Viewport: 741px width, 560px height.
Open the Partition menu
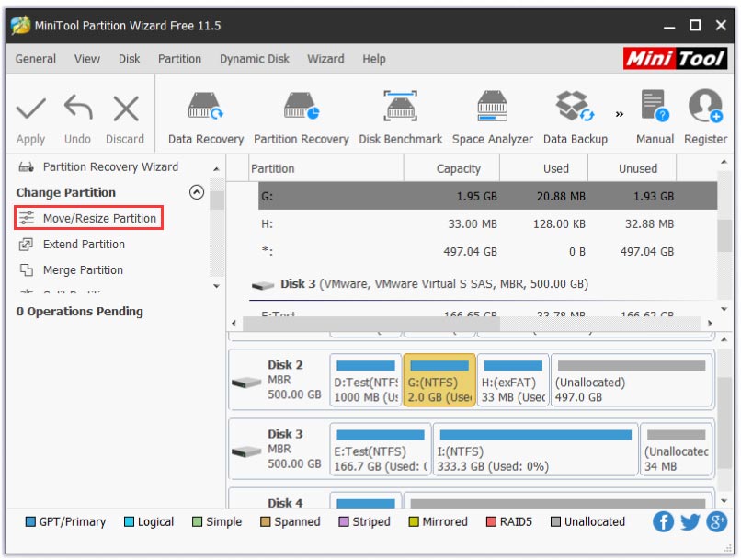tap(179, 59)
